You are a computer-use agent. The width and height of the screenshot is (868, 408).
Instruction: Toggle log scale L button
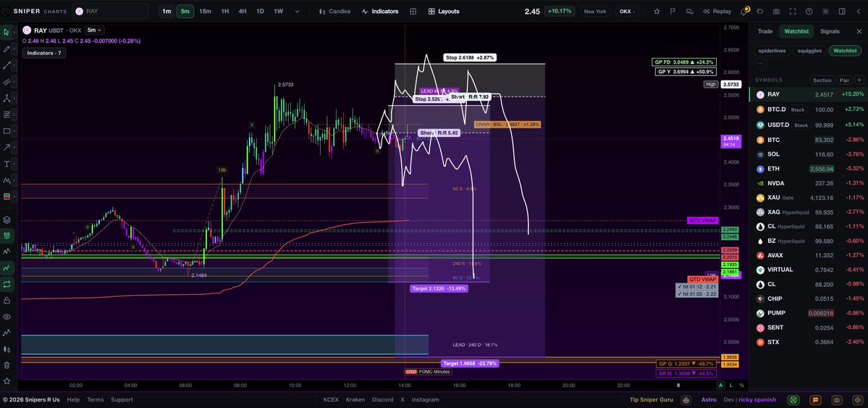click(730, 386)
